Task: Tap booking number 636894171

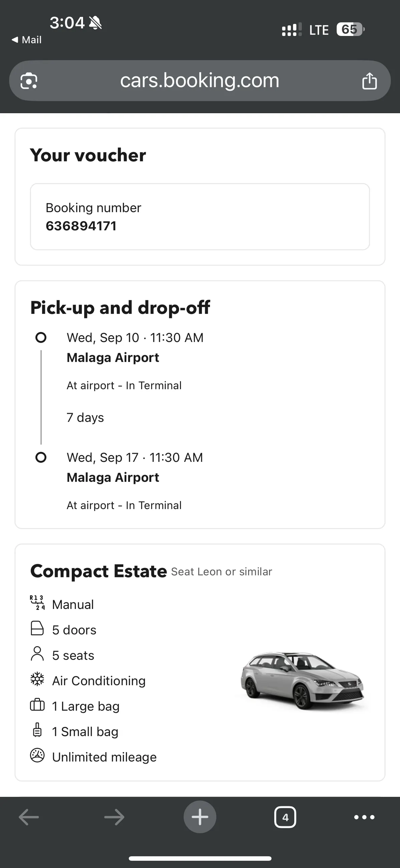Action: 81,226
